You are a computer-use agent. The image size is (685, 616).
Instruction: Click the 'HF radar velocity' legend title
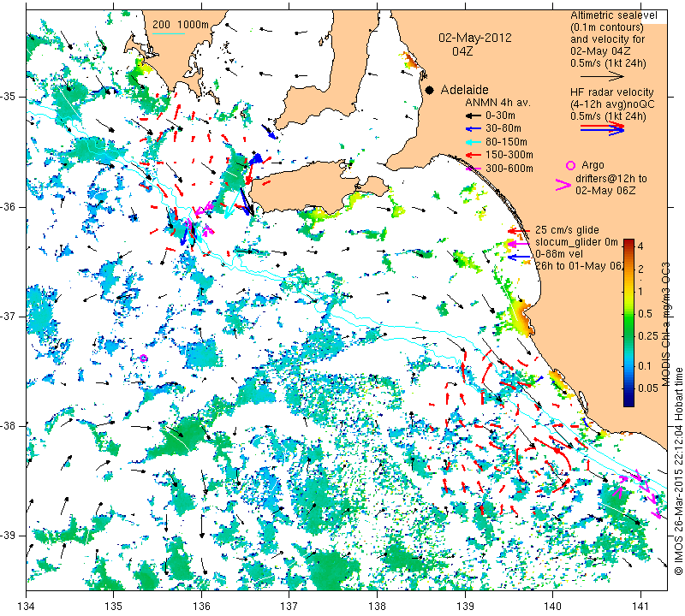click(612, 92)
